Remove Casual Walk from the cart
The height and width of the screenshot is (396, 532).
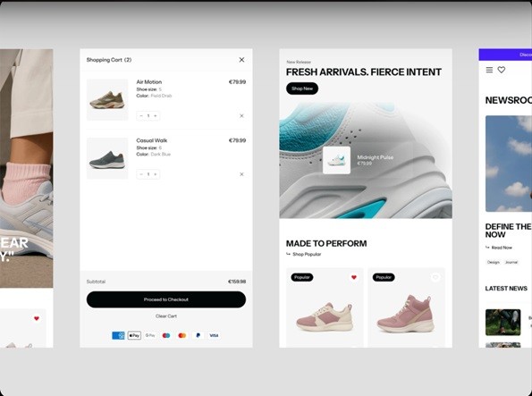(241, 174)
